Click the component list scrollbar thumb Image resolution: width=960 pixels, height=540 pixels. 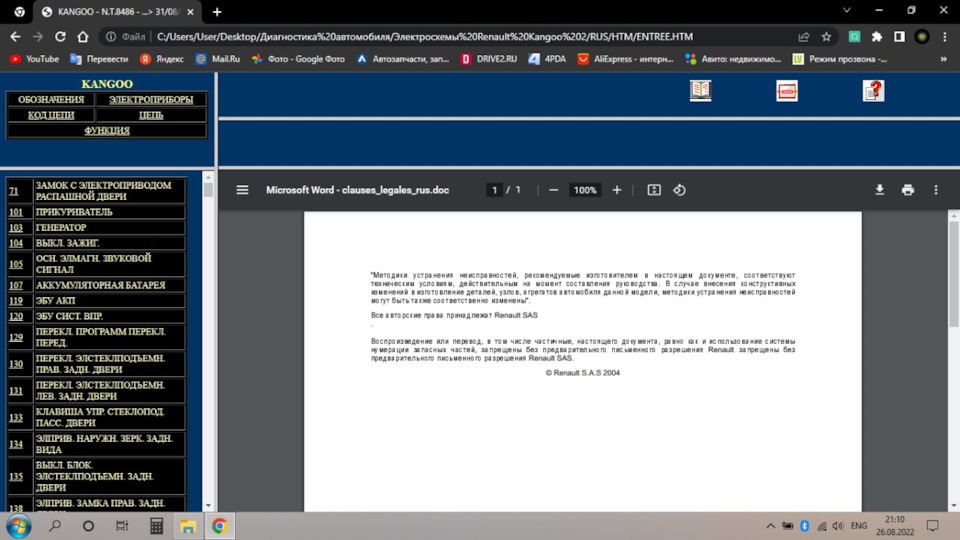[208, 190]
